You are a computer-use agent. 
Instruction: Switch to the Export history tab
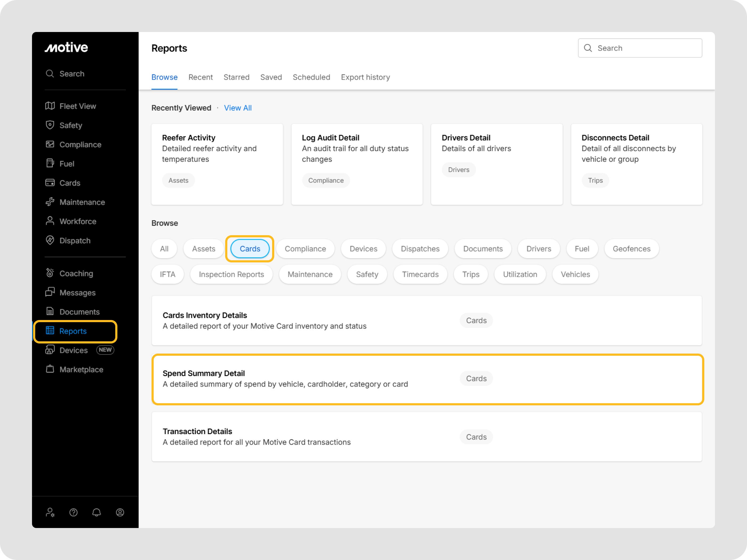click(x=365, y=77)
